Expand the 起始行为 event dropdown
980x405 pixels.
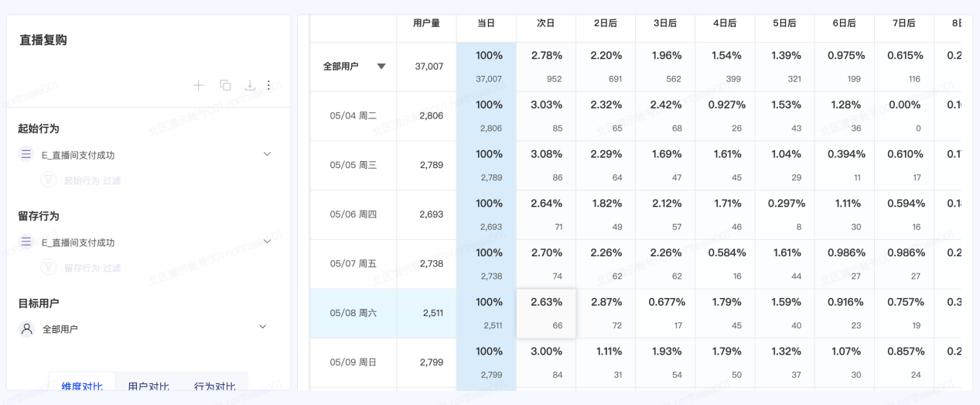(267, 154)
